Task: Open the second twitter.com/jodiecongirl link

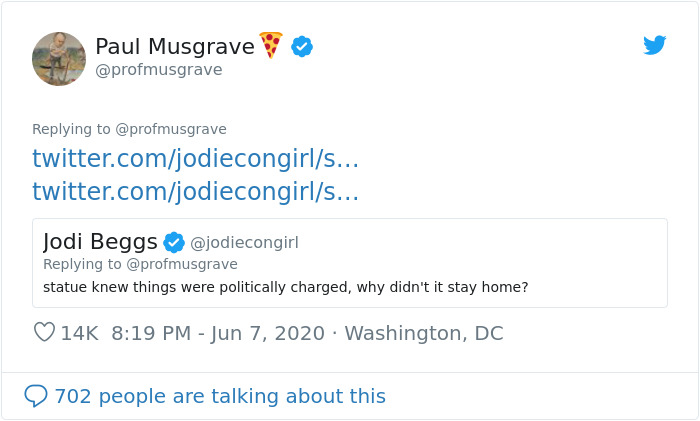Action: [195, 191]
